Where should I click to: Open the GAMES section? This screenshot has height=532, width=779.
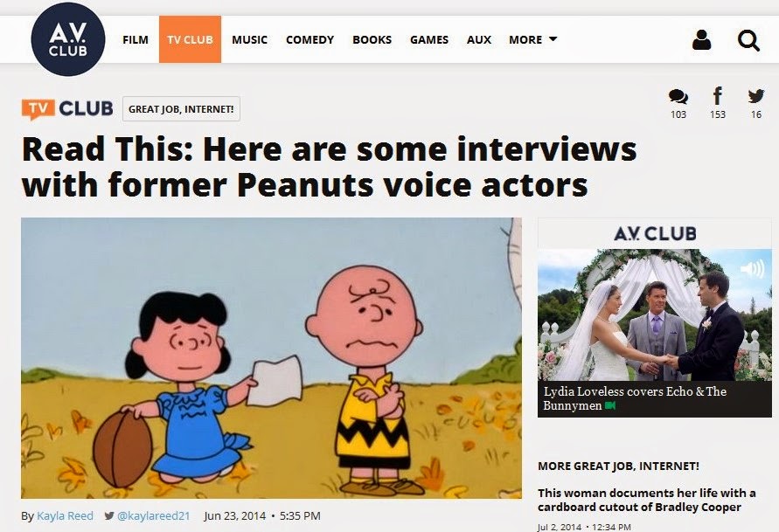(x=429, y=39)
